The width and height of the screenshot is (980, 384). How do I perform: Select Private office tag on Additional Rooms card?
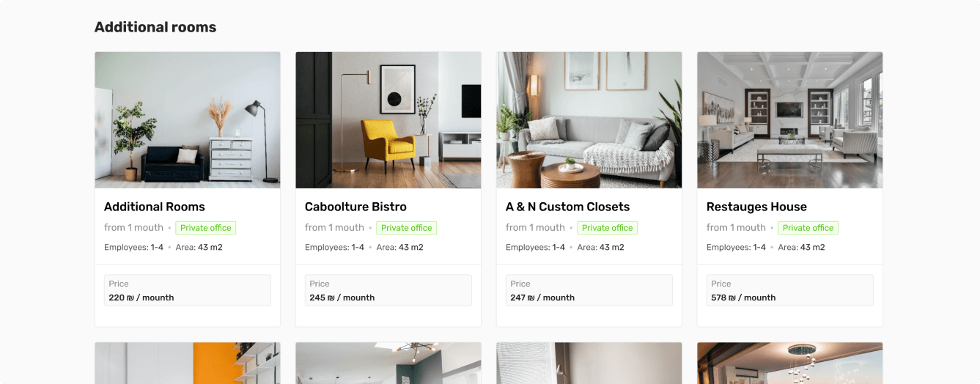(x=206, y=228)
